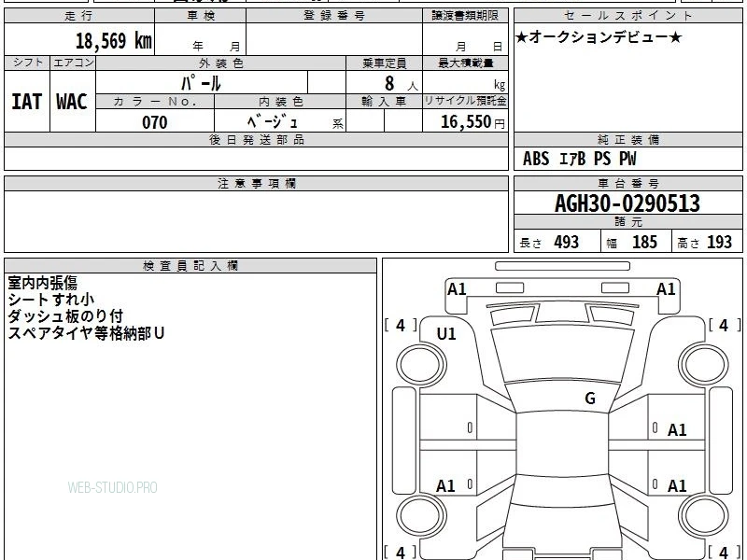The height and width of the screenshot is (560, 747).
Task: Click inspector note 室内内張傷
Action: coord(42,283)
